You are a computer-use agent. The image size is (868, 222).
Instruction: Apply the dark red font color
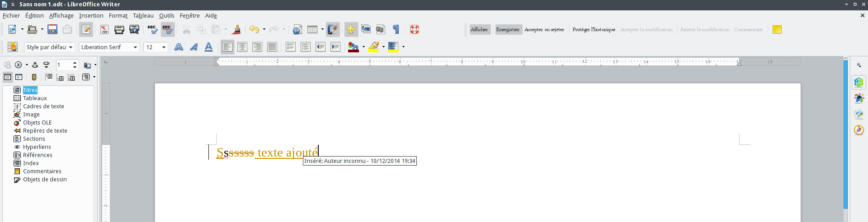coord(354,47)
